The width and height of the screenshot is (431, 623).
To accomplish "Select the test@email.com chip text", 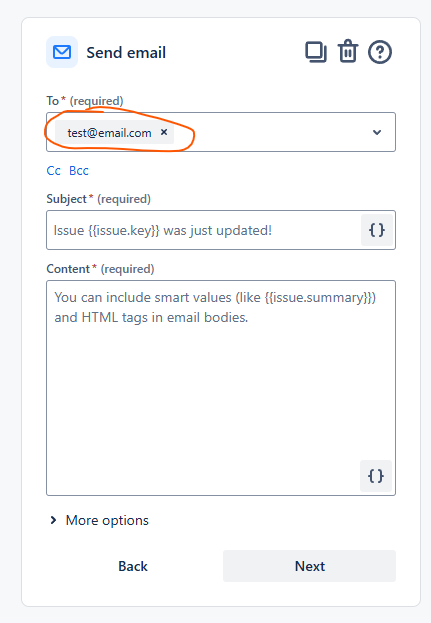I will tap(109, 133).
